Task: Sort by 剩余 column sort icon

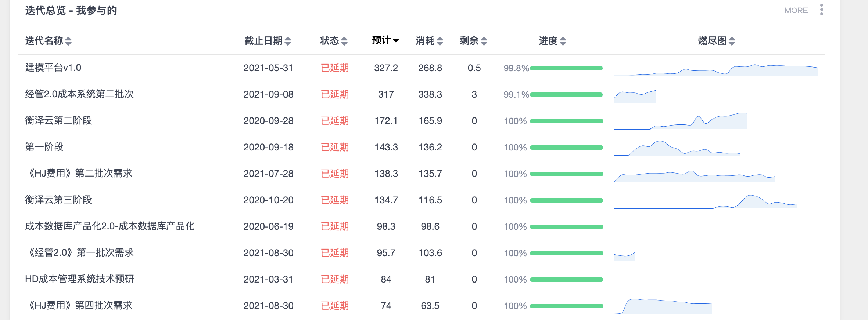Action: 484,41
